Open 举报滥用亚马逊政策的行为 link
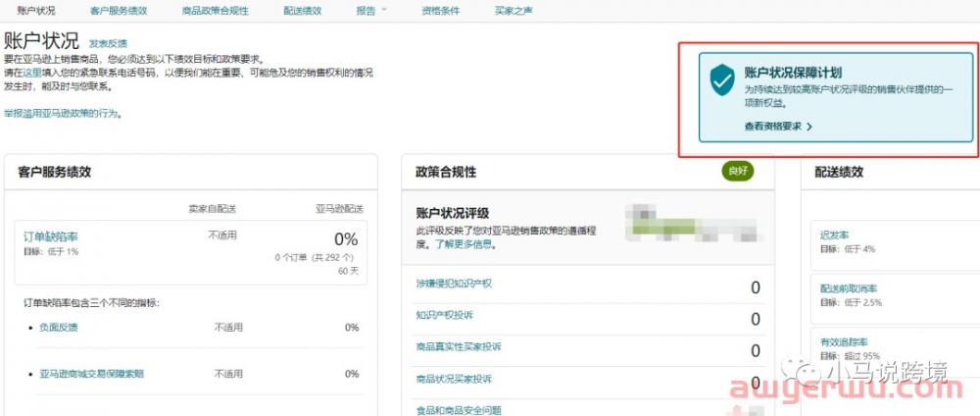Image resolution: width=980 pixels, height=416 pixels. click(61, 113)
